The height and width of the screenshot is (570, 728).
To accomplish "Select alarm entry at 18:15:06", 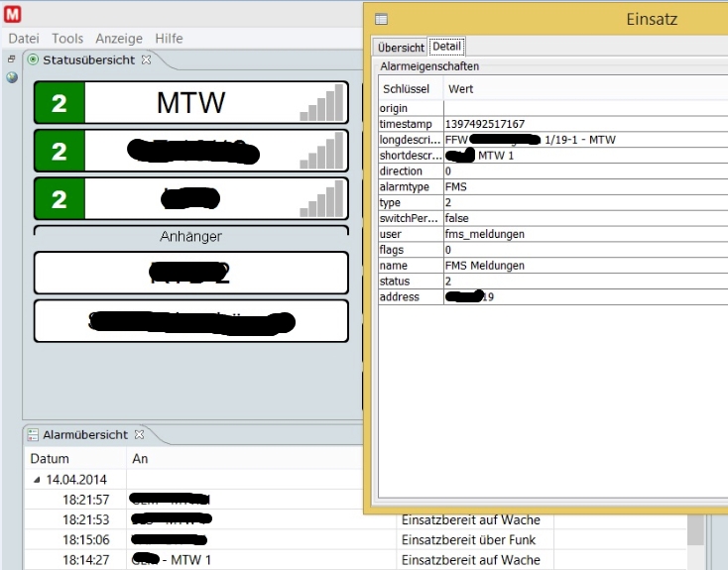I will pos(355,539).
